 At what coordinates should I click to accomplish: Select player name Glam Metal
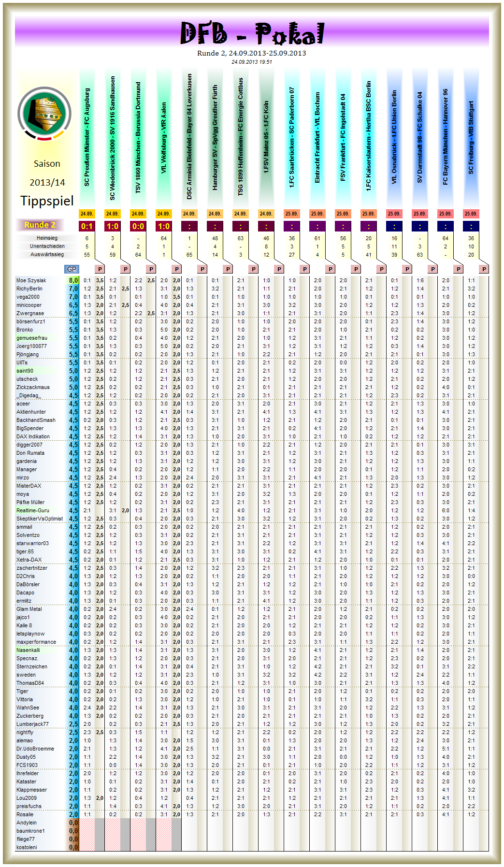[29, 609]
